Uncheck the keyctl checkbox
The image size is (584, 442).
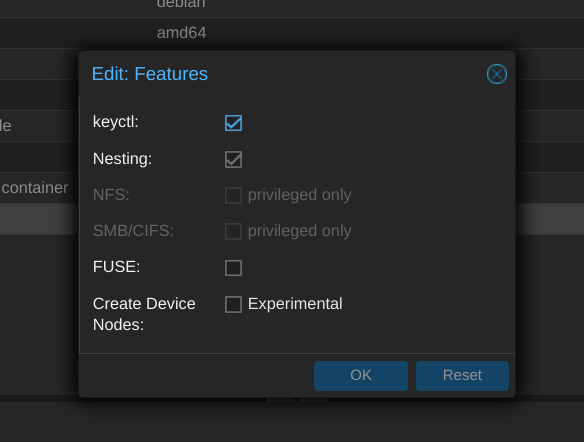(x=234, y=123)
